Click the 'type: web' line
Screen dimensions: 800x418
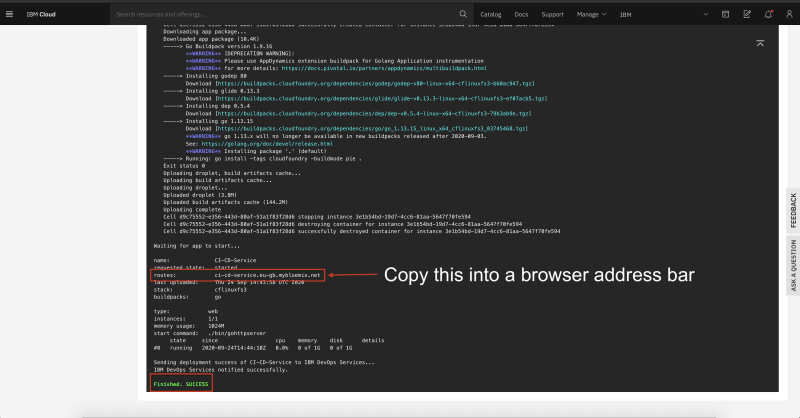coord(186,311)
